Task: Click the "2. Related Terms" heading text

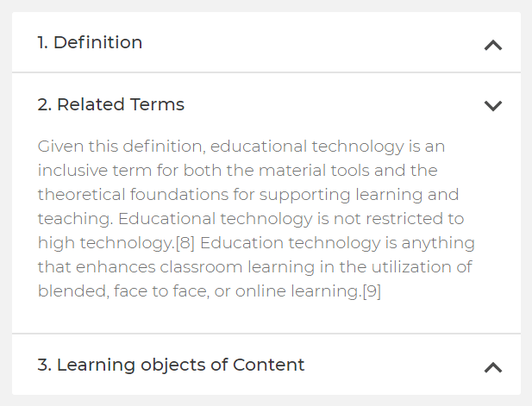Action: [110, 105]
